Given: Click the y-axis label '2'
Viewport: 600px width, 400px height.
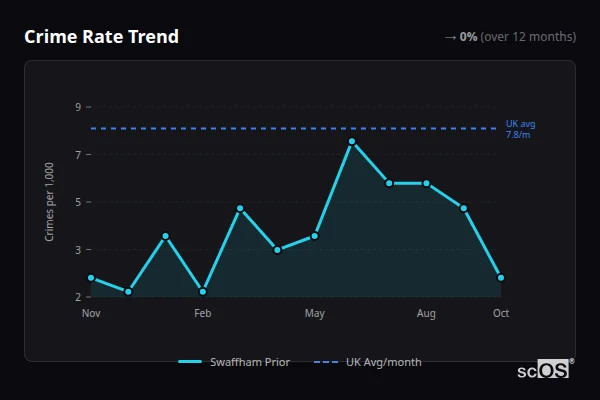Looking at the screenshot, I should click(78, 297).
